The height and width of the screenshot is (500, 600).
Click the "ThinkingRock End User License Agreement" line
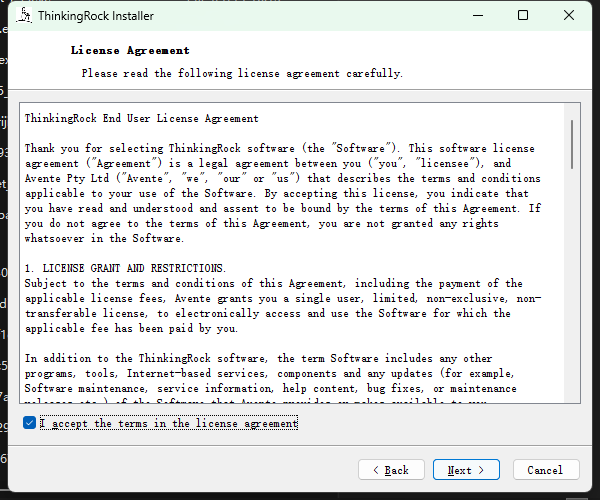click(x=142, y=118)
